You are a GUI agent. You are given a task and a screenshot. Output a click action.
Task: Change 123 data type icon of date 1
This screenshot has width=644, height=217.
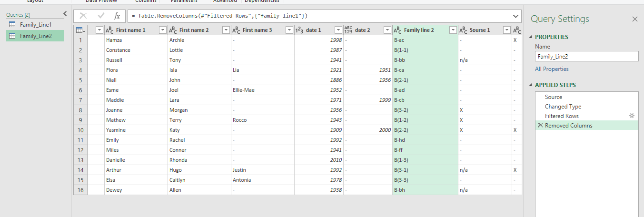pos(300,30)
